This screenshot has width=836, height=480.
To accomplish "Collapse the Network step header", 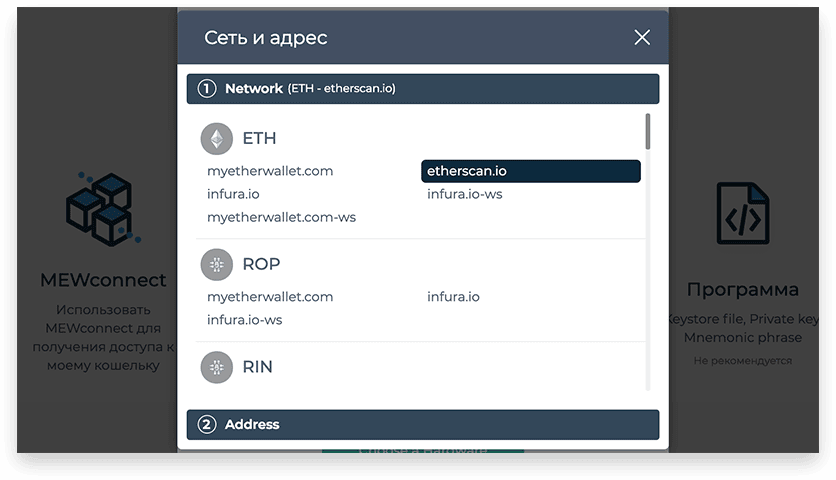I will 423,89.
